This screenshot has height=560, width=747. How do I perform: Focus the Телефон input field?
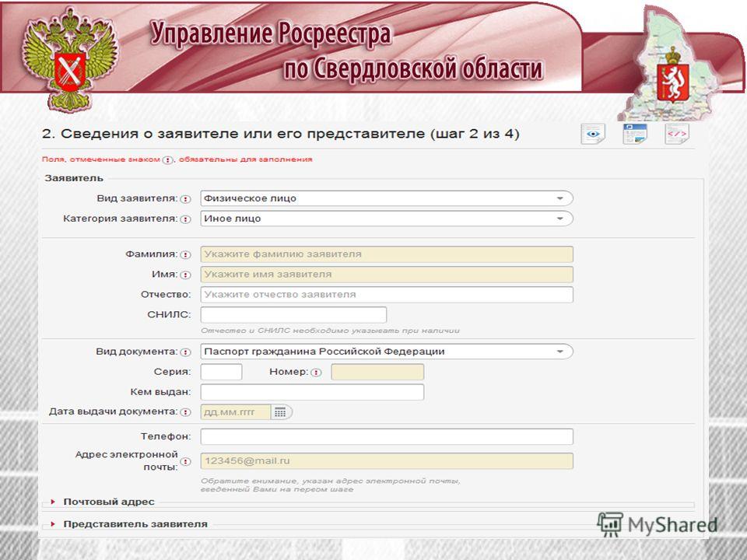coord(387,436)
